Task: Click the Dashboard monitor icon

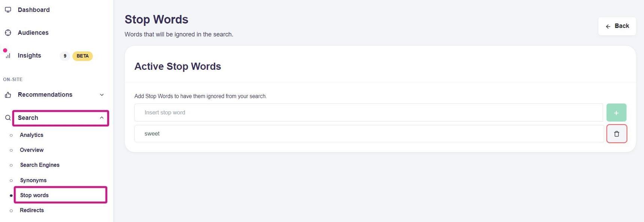Action: tap(8, 10)
